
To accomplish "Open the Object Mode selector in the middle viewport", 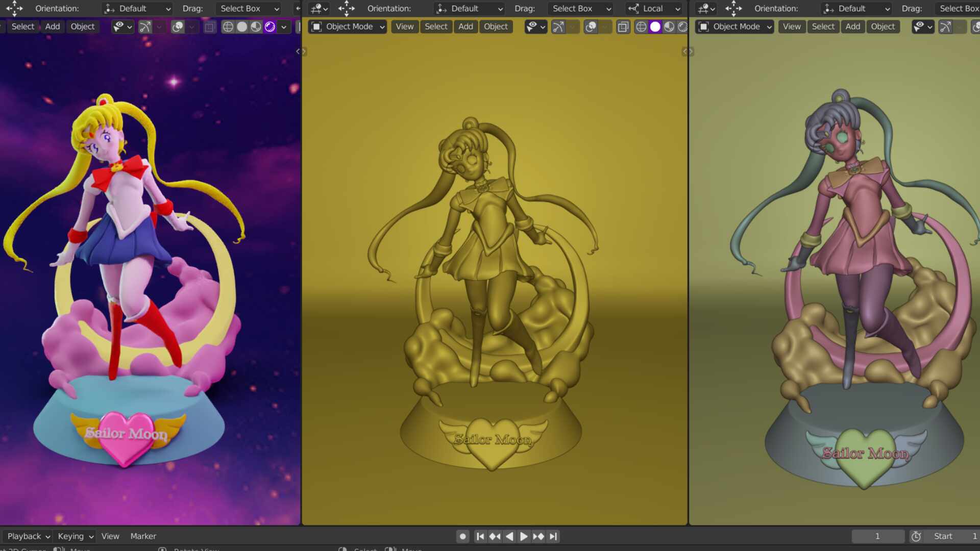I will pyautogui.click(x=348, y=27).
